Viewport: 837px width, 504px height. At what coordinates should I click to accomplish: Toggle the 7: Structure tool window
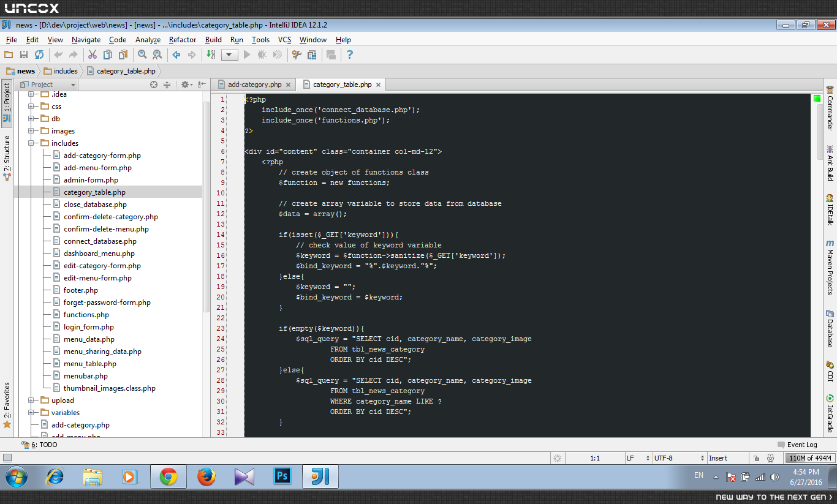click(x=7, y=158)
